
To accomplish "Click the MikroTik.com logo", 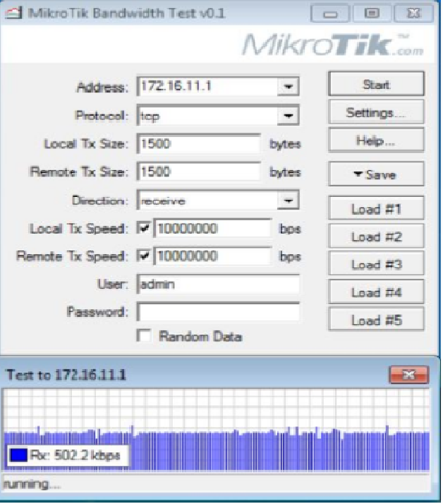I will (x=333, y=45).
